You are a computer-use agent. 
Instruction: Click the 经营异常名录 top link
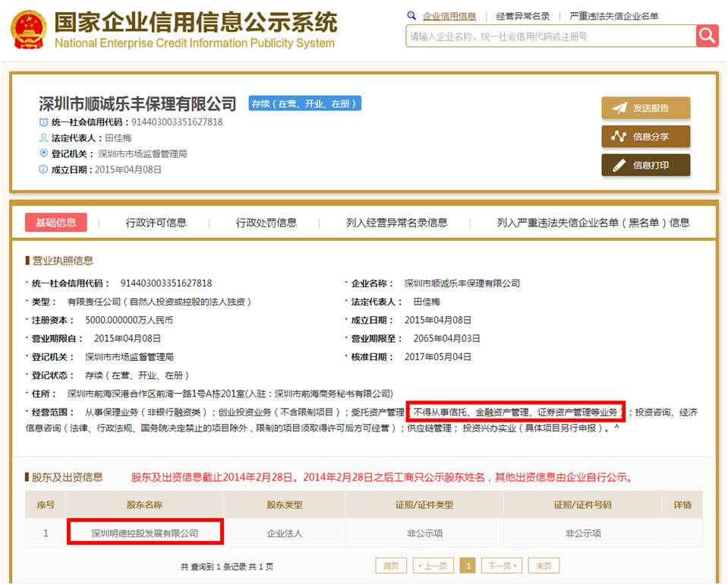(522, 16)
